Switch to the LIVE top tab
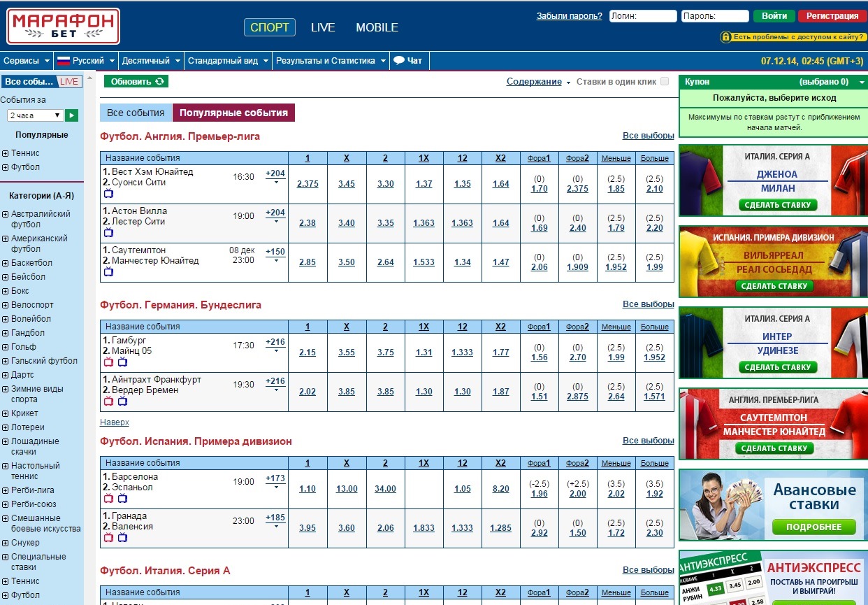 tap(323, 27)
